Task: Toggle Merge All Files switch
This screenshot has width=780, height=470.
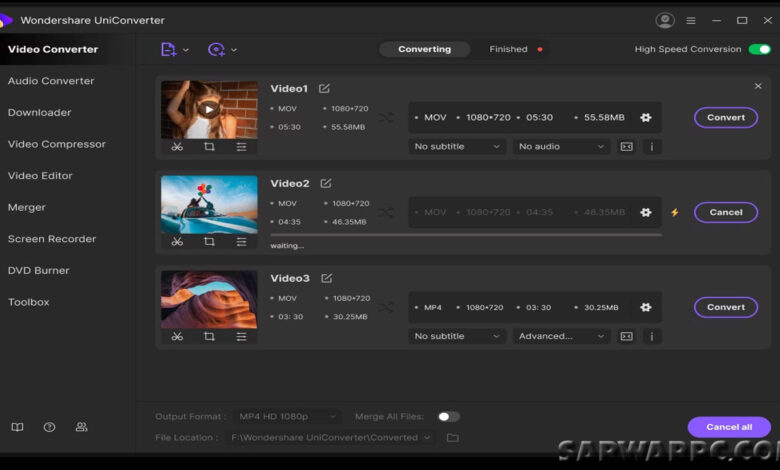Action: [x=448, y=416]
